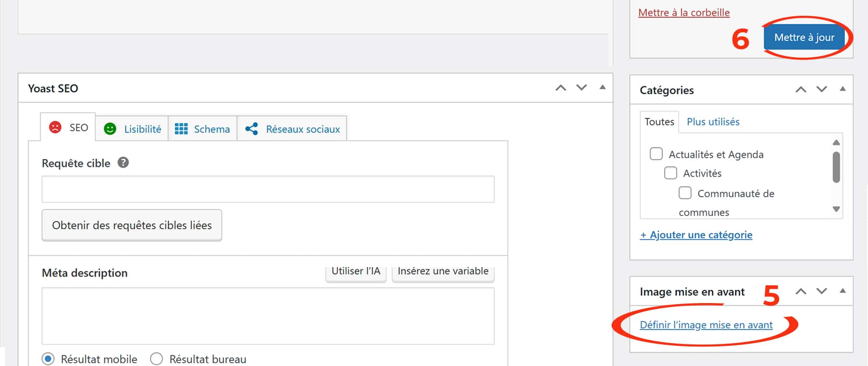Move the Catégories panel up
Screen dimensions: 868x366
pyautogui.click(x=801, y=89)
